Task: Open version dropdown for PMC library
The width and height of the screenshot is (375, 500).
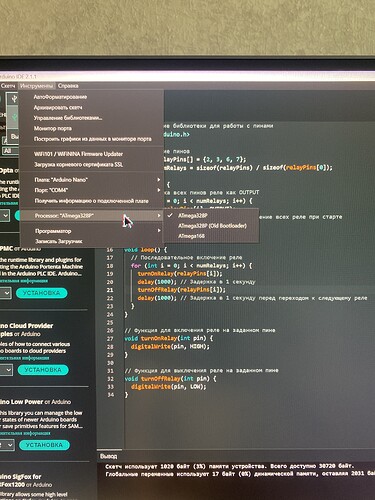Action: click(x=6, y=293)
